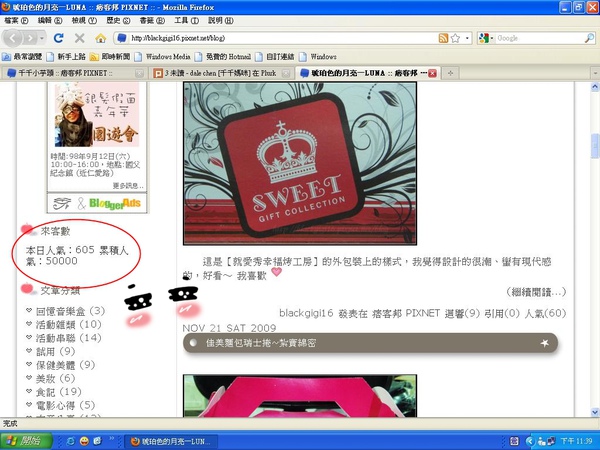Viewport: 600px width, 450px height.
Task: Open the 檢視 (View) menu
Action: click(84, 20)
